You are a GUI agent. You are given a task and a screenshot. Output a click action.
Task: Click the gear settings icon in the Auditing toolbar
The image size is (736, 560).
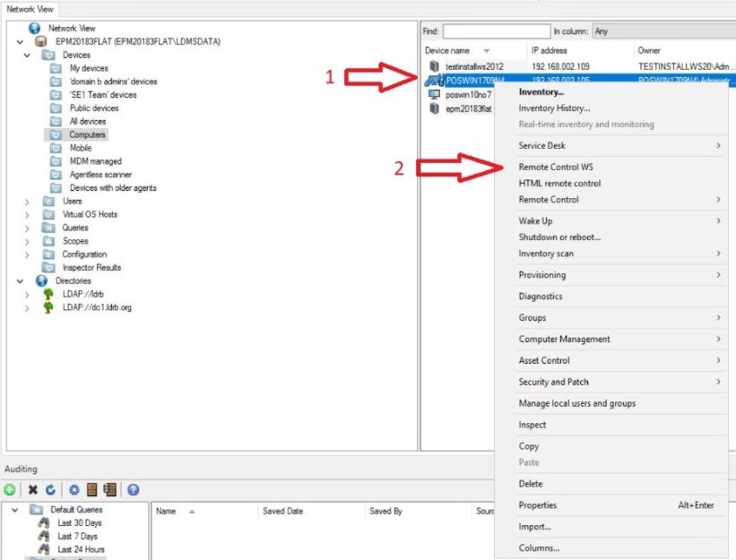74,490
